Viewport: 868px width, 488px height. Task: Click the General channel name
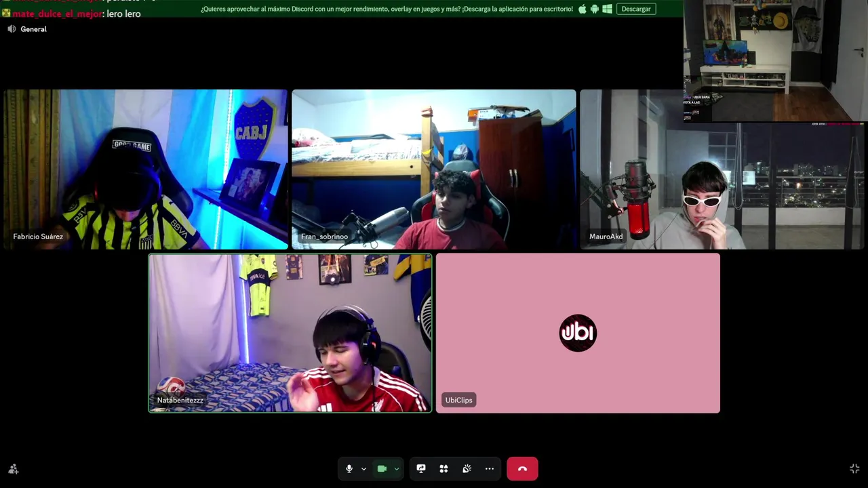[x=33, y=29]
